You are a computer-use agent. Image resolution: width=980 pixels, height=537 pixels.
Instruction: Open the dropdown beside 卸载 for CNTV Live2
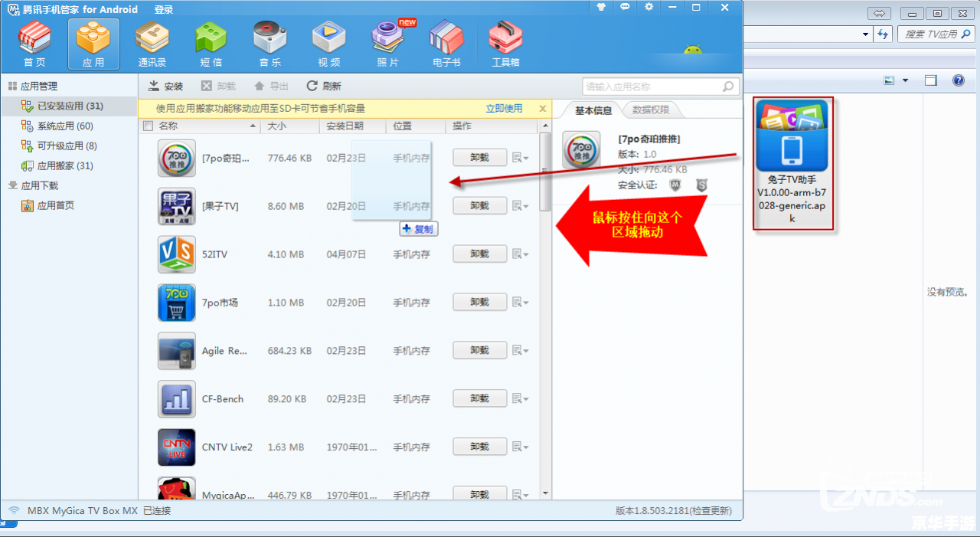[x=521, y=447]
